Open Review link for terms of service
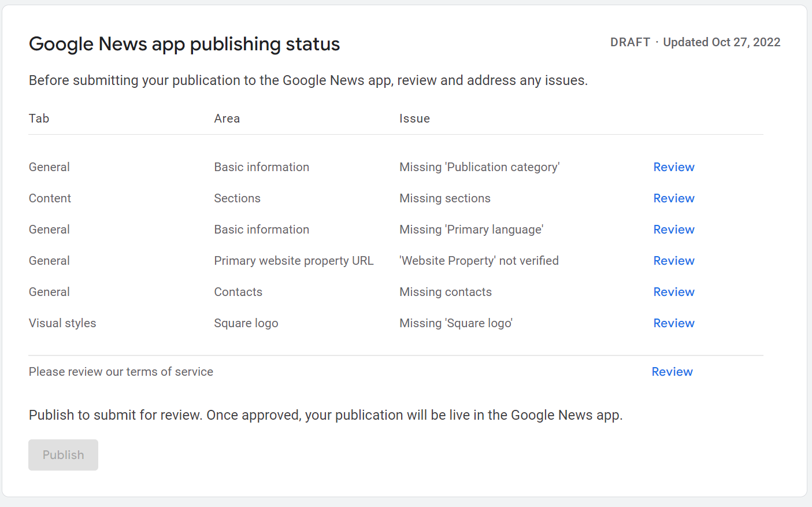This screenshot has height=507, width=812. click(672, 372)
